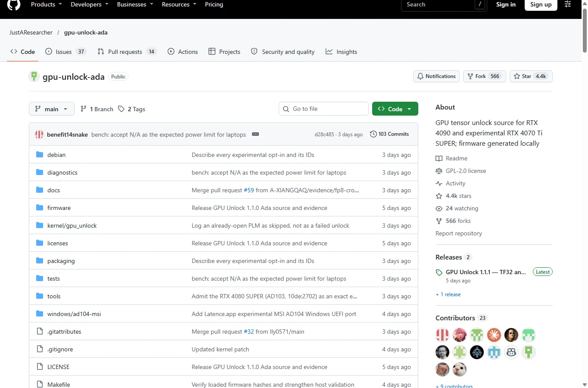Open the Security and quality tab
This screenshot has height=388, width=588.
[283, 52]
